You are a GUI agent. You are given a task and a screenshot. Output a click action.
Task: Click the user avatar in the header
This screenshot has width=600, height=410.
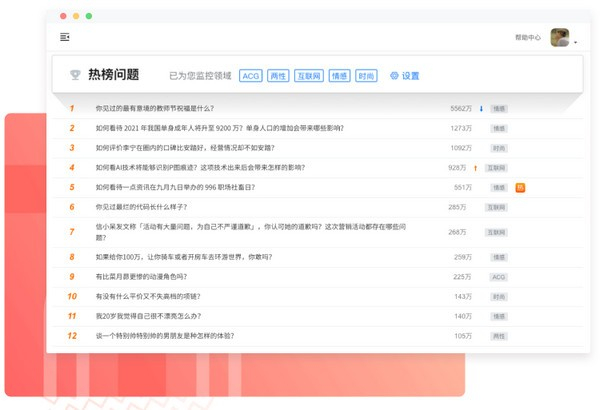pyautogui.click(x=559, y=37)
